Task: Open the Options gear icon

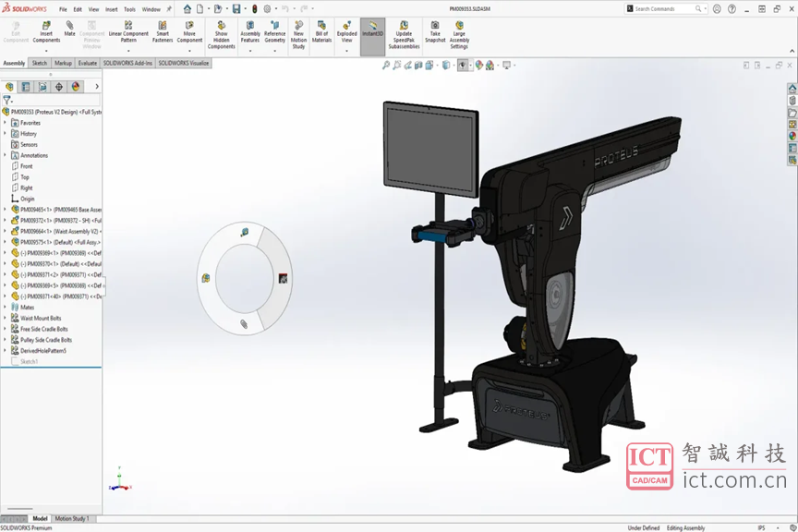Action: tap(267, 8)
